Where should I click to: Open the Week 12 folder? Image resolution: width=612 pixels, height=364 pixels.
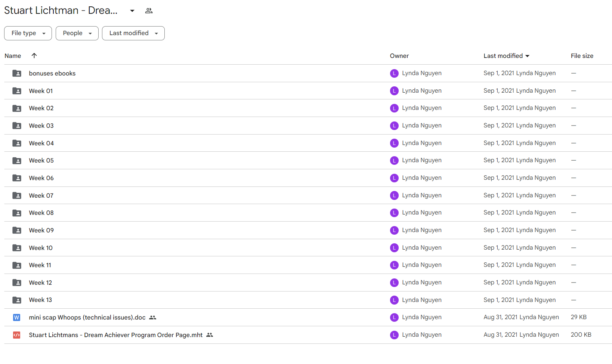40,283
